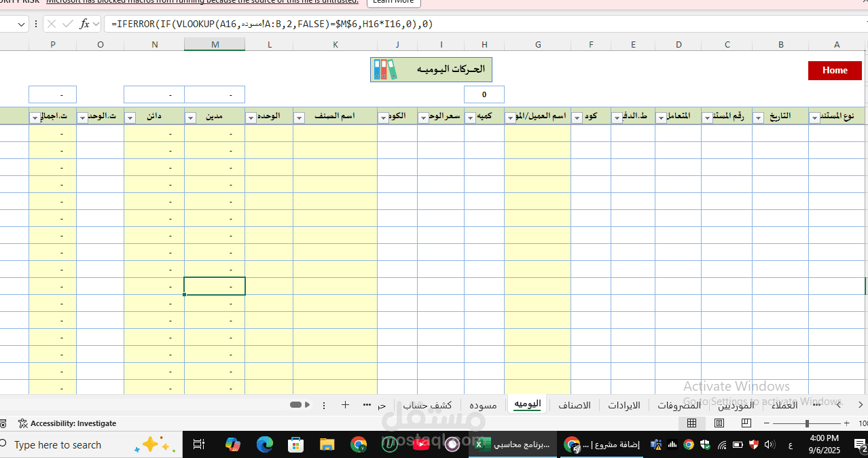
Task: Click inside the formula bar text
Action: [x=272, y=24]
